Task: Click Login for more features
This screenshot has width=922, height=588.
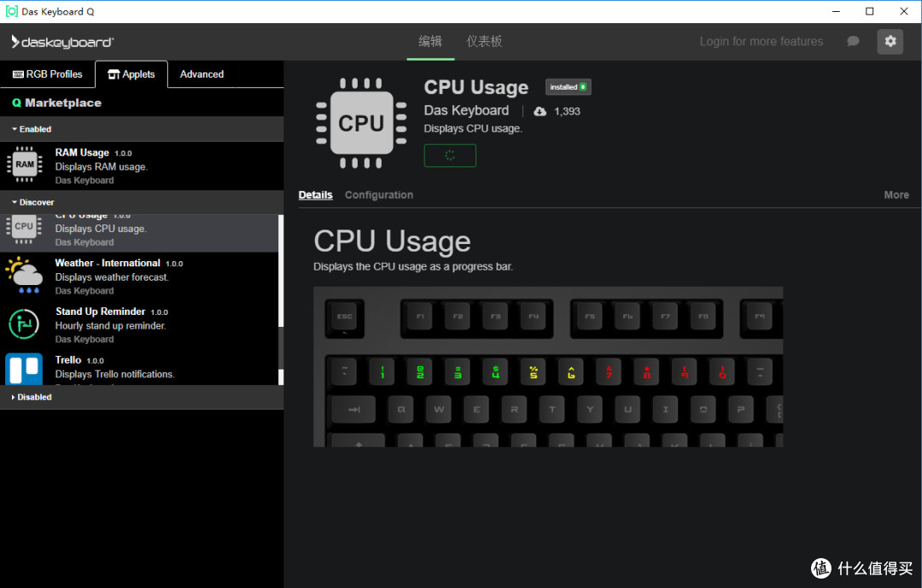Action: tap(761, 41)
